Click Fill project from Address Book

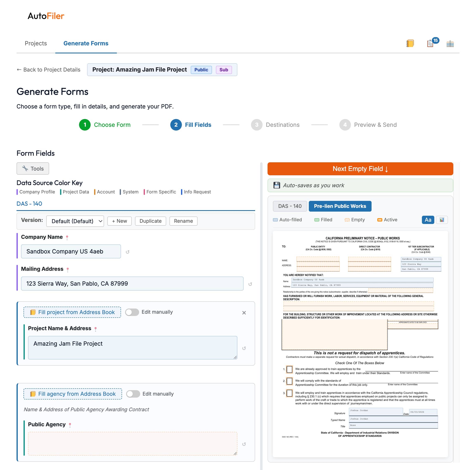72,312
